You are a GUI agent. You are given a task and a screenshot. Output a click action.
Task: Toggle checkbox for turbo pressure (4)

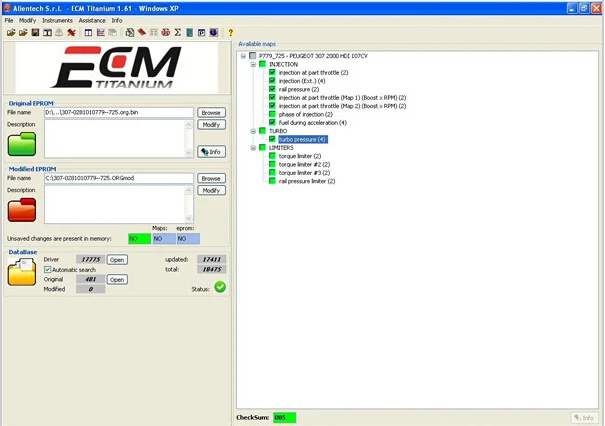pos(272,139)
